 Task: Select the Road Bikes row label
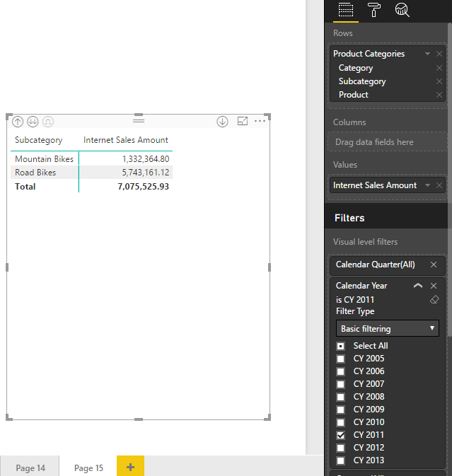click(35, 173)
